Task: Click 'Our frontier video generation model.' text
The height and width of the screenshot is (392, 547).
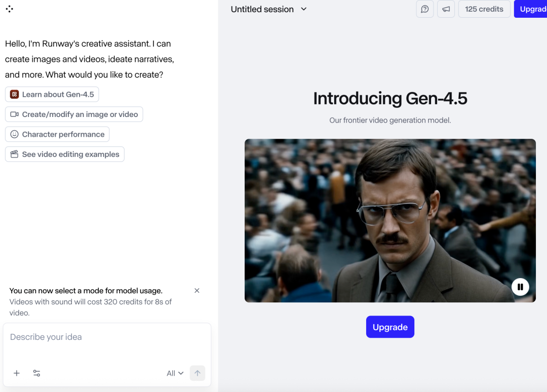Action: pyautogui.click(x=390, y=121)
